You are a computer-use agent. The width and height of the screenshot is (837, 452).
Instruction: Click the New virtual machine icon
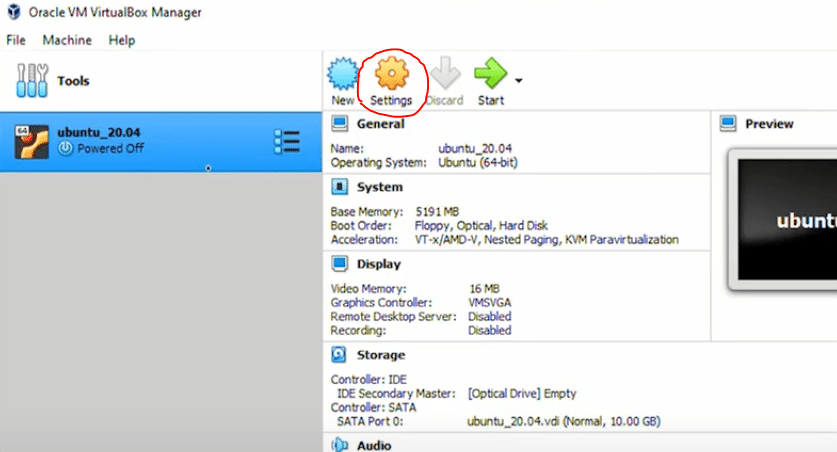pyautogui.click(x=343, y=75)
